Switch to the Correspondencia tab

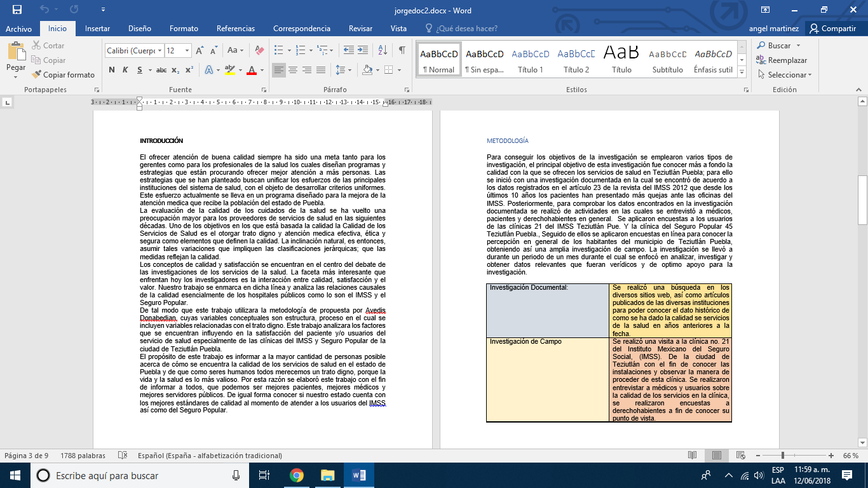(x=302, y=29)
